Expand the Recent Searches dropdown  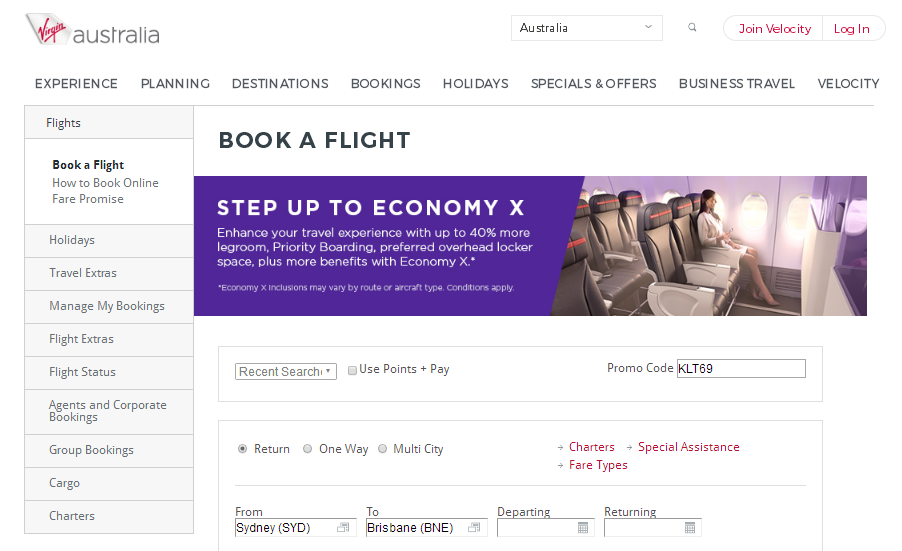(286, 371)
